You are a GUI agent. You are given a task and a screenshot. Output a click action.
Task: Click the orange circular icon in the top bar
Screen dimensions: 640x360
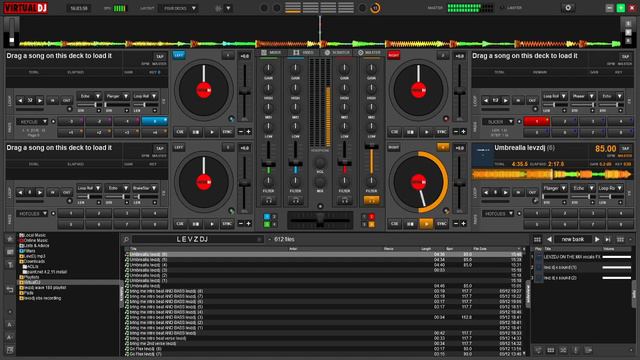tap(375, 8)
